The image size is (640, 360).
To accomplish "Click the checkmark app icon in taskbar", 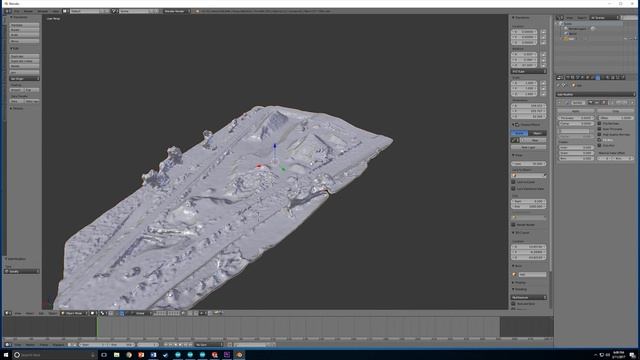I will 165,355.
